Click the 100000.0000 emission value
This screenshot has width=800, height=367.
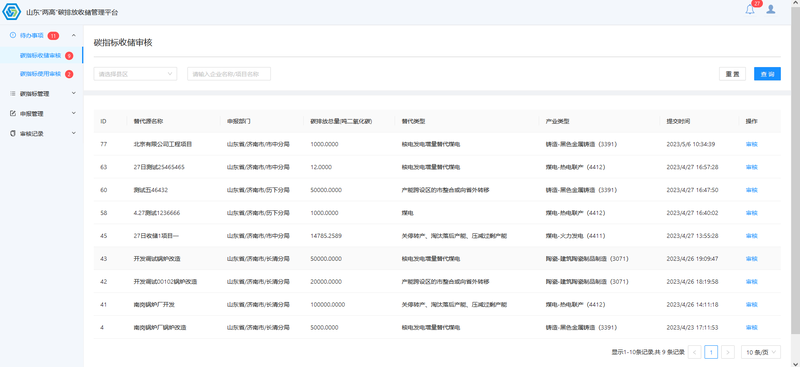[328, 305]
